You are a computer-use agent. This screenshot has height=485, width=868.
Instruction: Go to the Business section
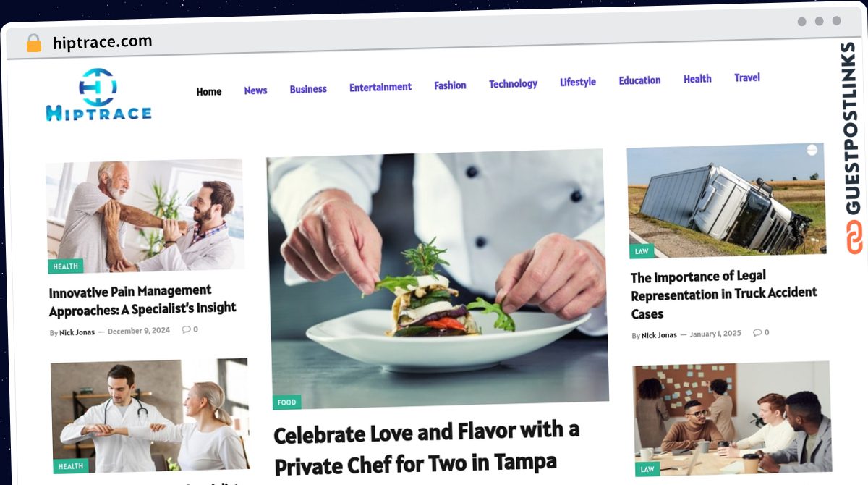click(308, 89)
